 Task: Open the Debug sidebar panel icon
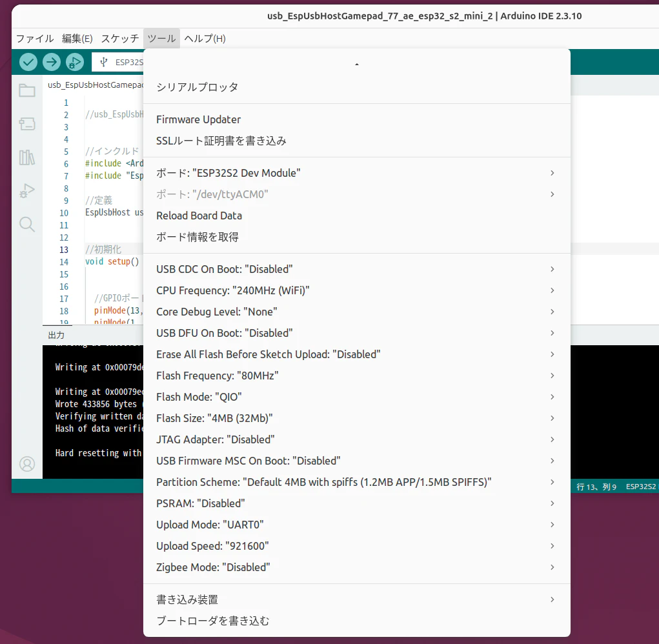click(27, 191)
